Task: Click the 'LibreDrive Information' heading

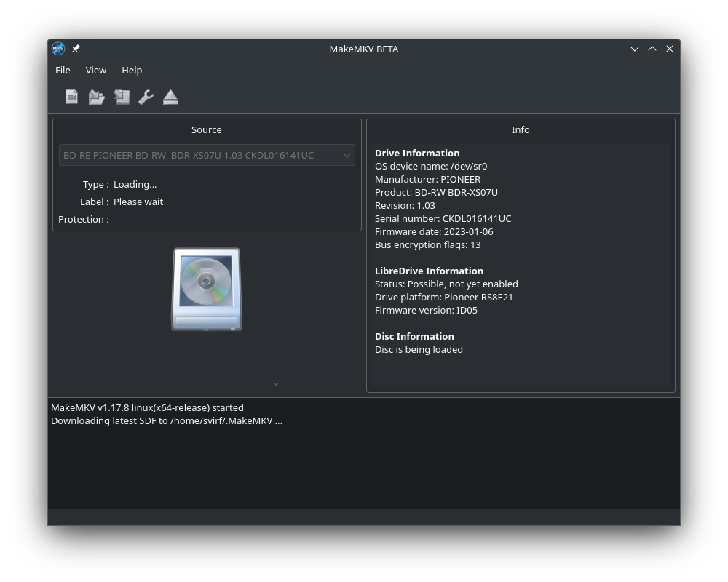Action: [x=429, y=271]
